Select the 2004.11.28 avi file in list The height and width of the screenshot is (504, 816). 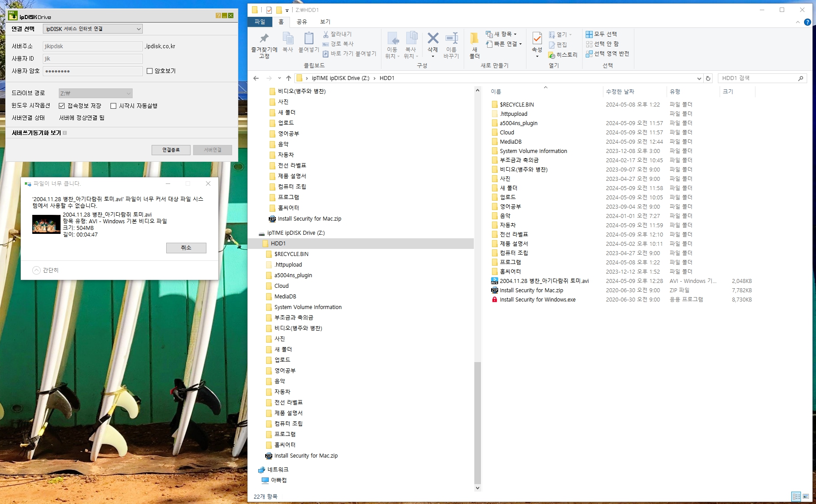pyautogui.click(x=544, y=281)
